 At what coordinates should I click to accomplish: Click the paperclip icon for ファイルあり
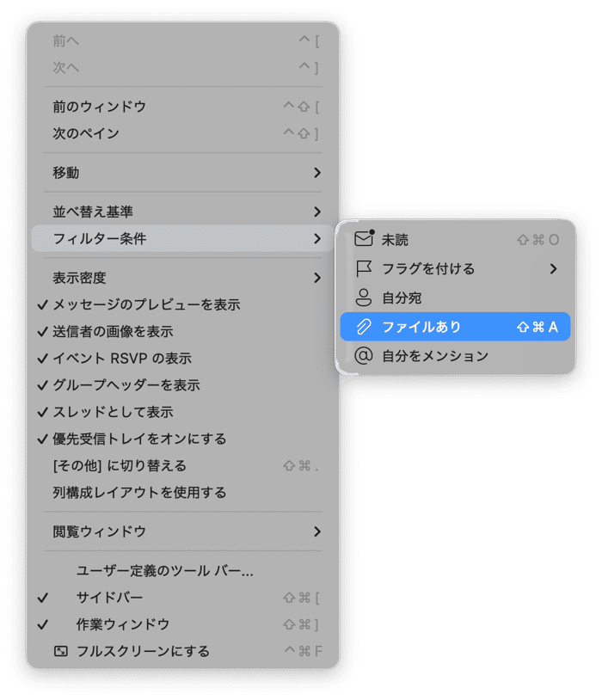click(364, 327)
